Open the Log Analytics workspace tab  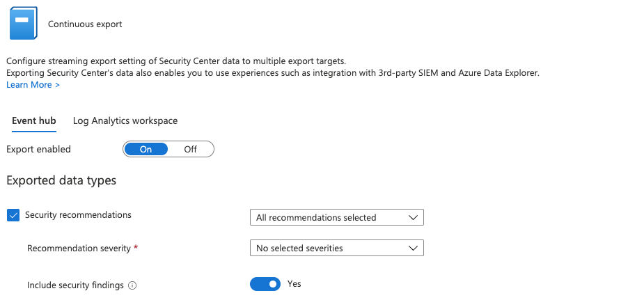coord(125,120)
